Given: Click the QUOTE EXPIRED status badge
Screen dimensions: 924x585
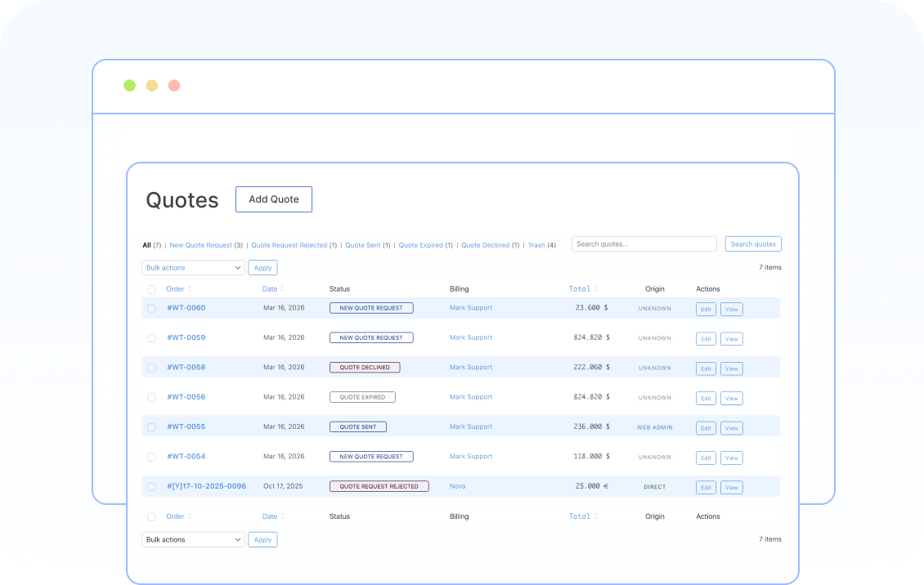Looking at the screenshot, I should coord(362,397).
